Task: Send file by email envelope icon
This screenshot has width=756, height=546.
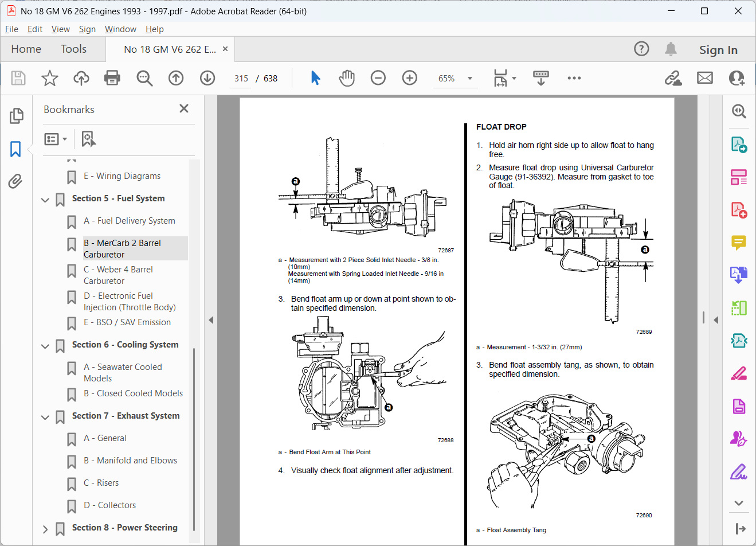Action: pos(705,78)
